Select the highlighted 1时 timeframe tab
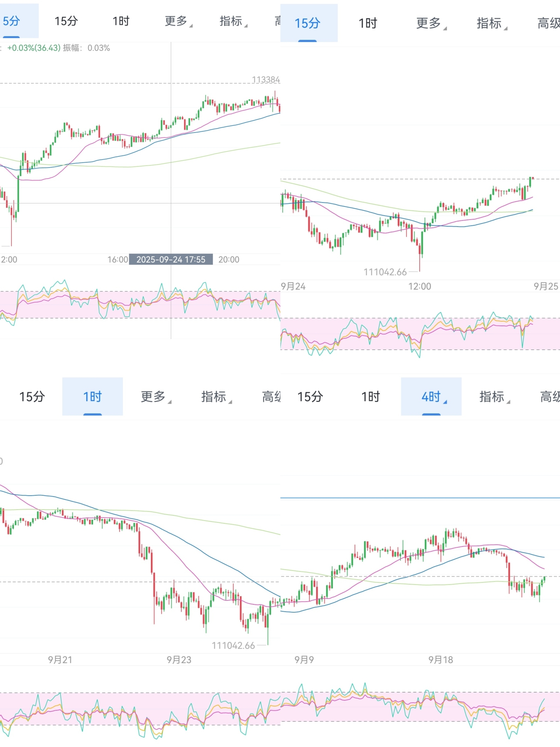 (92, 396)
